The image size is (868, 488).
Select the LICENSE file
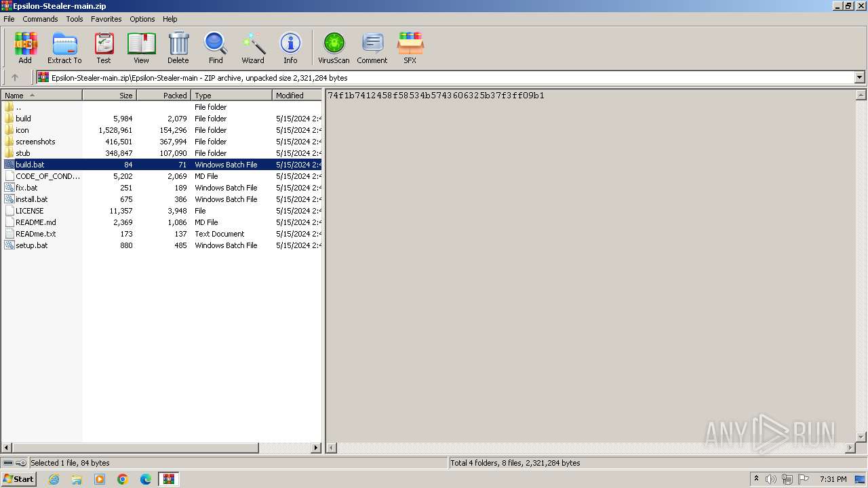[161, 211]
